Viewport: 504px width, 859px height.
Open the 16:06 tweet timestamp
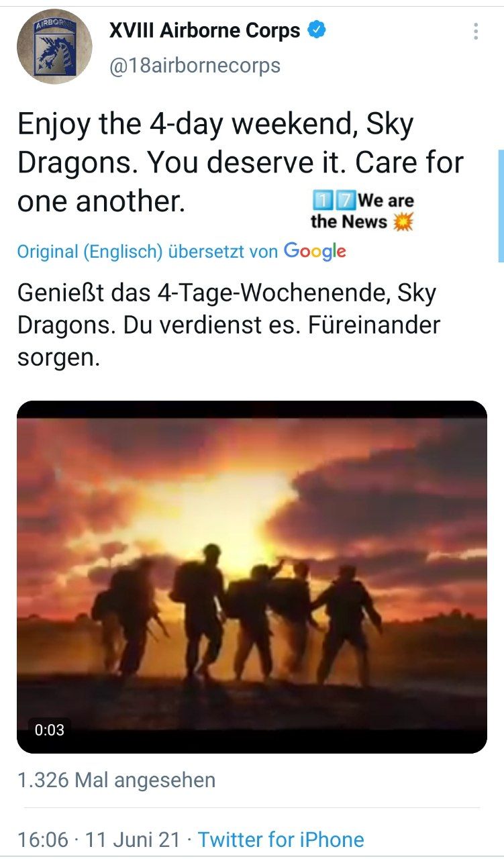43,840
